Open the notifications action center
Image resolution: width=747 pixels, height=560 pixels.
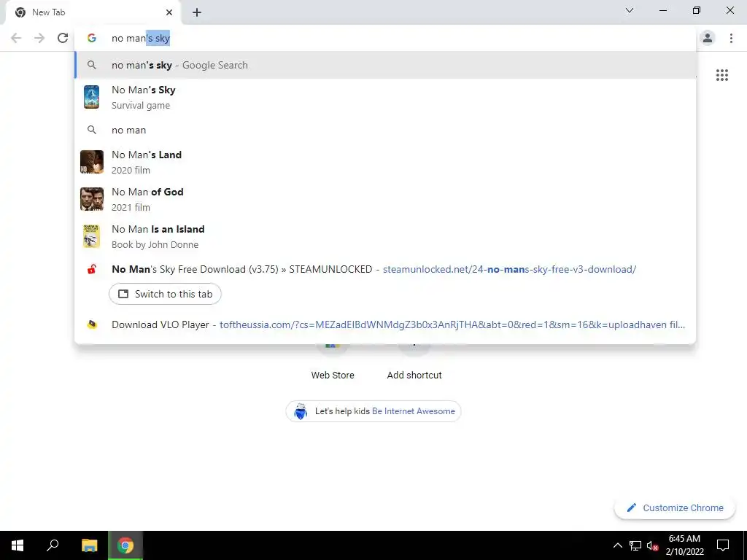[723, 545]
